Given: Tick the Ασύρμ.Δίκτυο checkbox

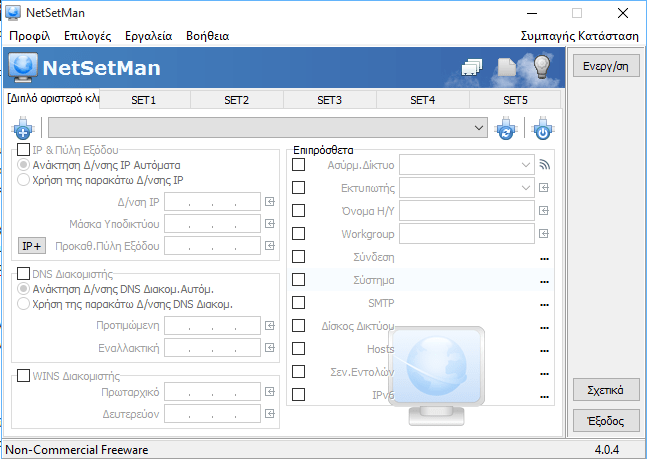Looking at the screenshot, I should pos(298,165).
